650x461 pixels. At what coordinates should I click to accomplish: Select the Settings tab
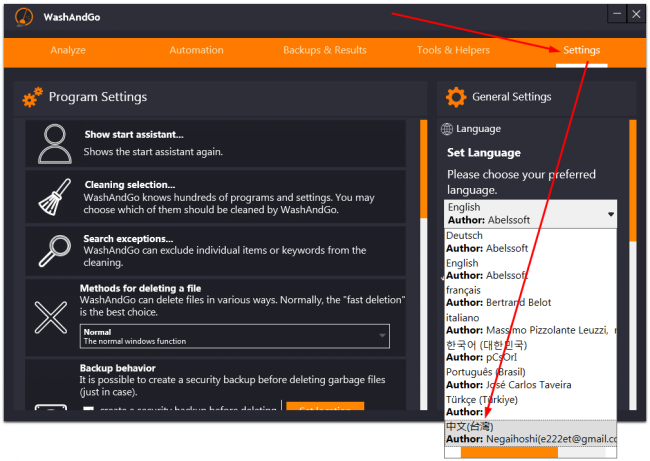582,50
